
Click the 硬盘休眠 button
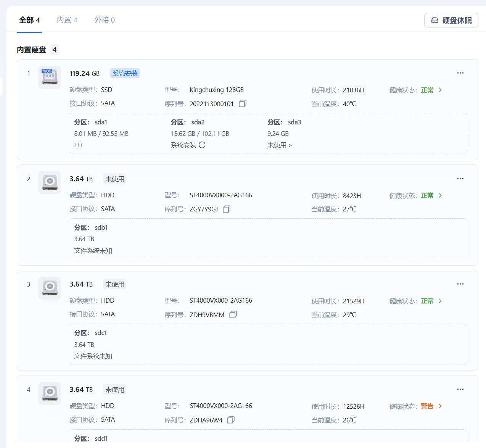[451, 21]
